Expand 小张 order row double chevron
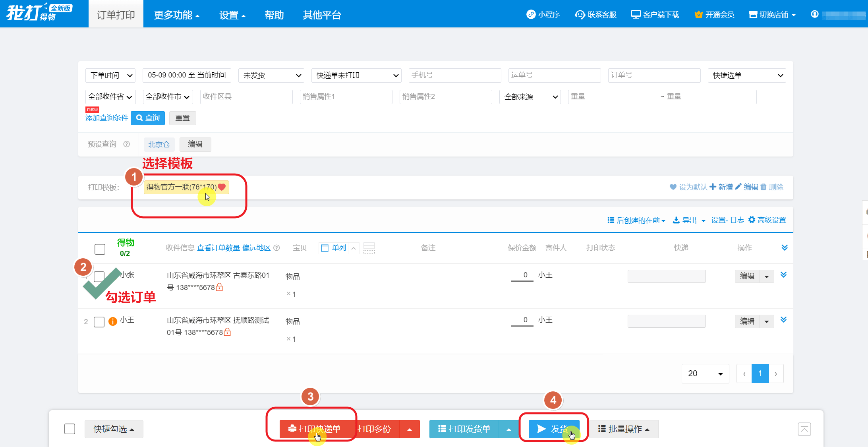The width and height of the screenshot is (868, 447). coord(783,275)
